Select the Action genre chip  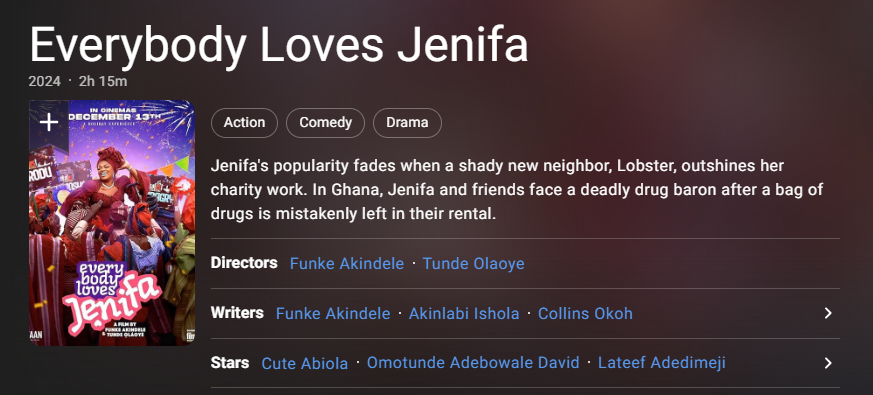tap(244, 123)
